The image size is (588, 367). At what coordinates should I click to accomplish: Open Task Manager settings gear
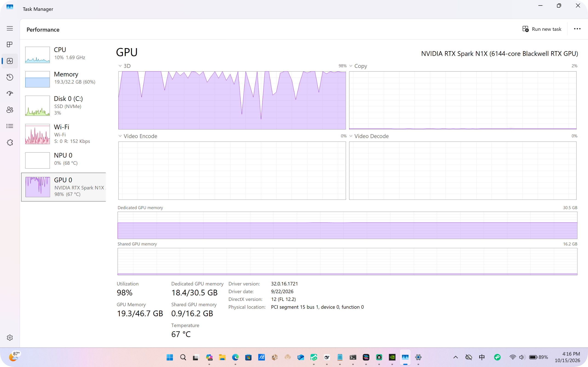tap(10, 338)
